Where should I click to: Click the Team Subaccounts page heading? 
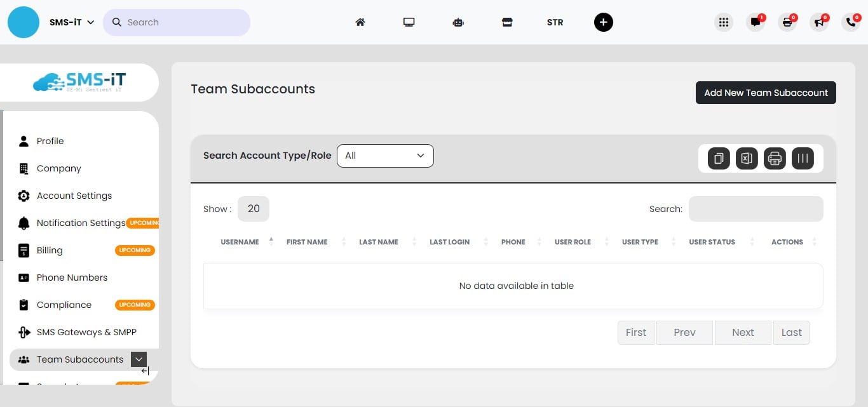point(253,89)
